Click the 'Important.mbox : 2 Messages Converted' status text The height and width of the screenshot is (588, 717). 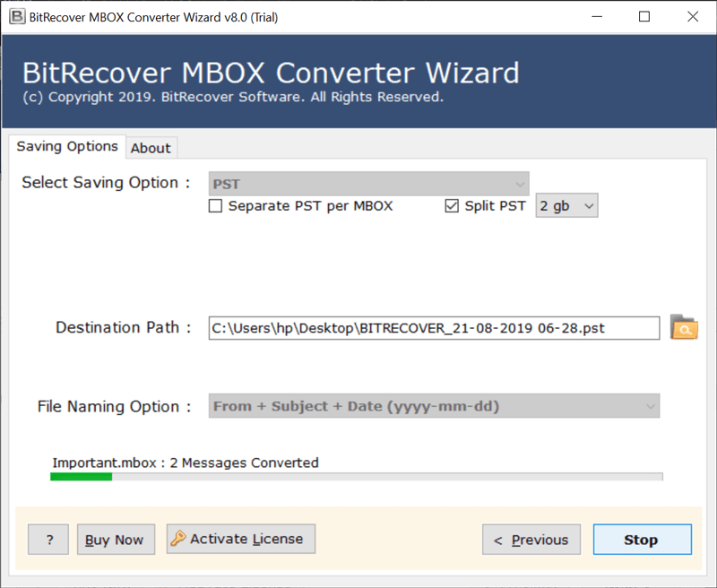186,463
